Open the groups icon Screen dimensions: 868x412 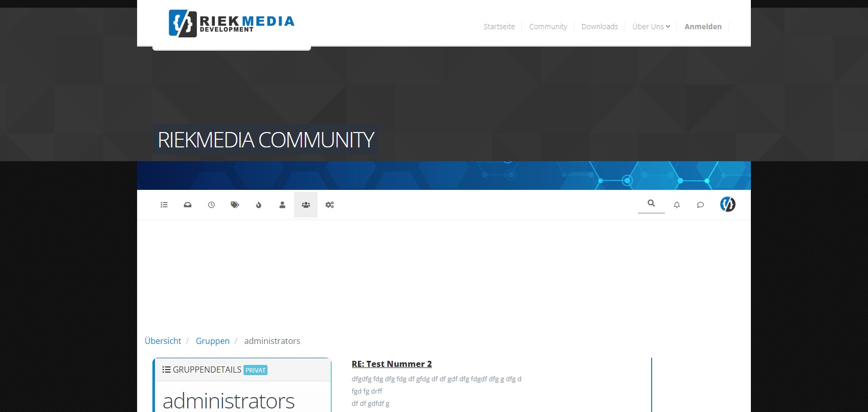click(x=306, y=205)
